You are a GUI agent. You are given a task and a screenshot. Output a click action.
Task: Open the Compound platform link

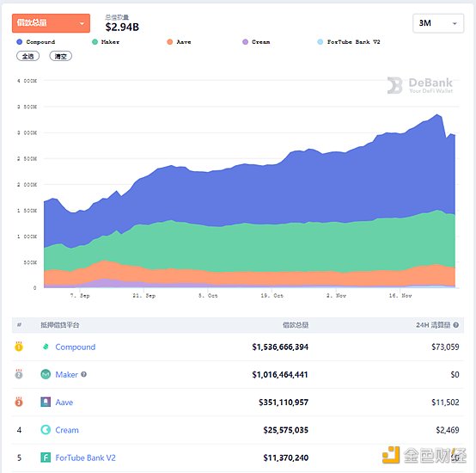tap(76, 347)
